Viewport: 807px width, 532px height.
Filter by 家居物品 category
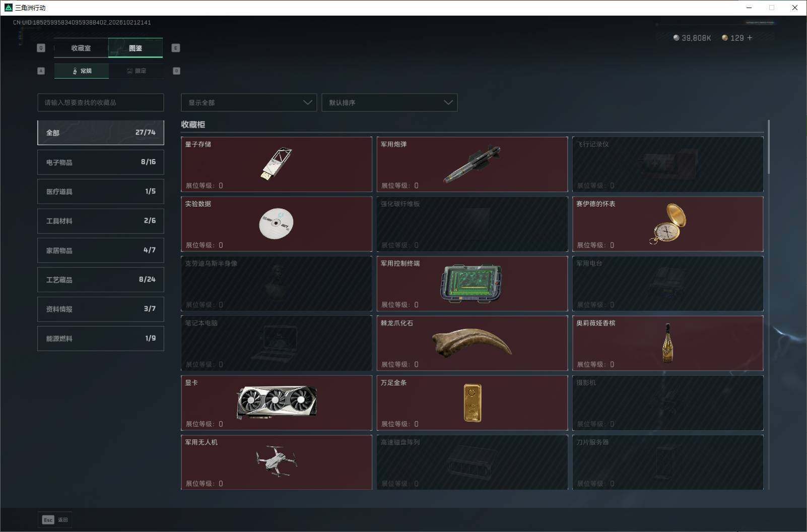101,250
